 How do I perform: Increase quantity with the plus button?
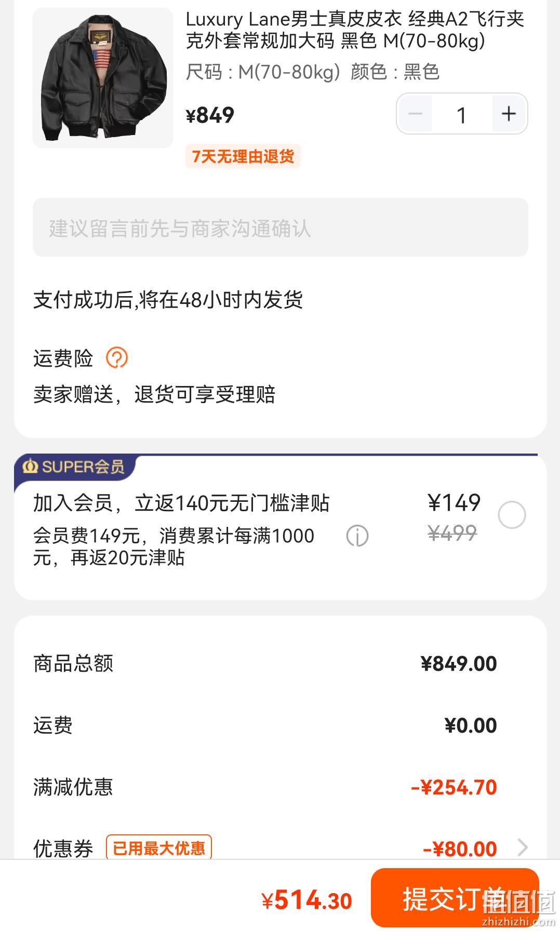click(x=509, y=114)
